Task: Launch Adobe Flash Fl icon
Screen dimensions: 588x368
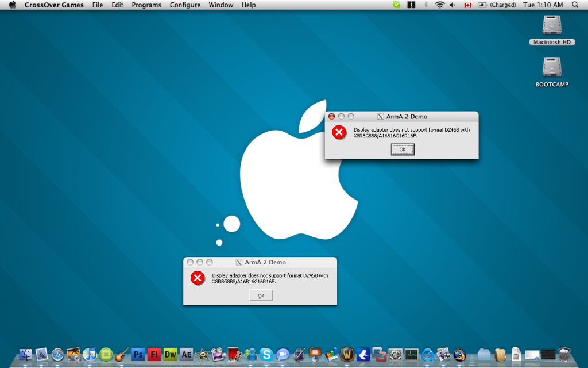Action: pos(154,354)
